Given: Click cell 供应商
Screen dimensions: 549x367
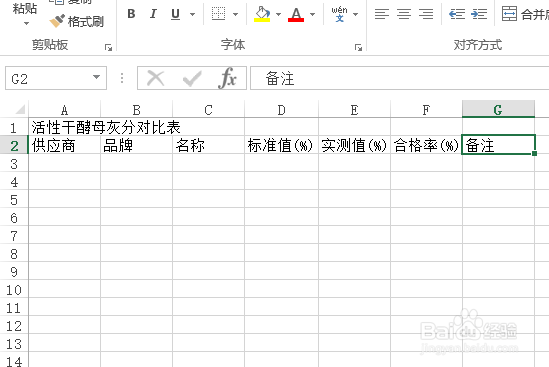Looking at the screenshot, I should [x=64, y=145].
